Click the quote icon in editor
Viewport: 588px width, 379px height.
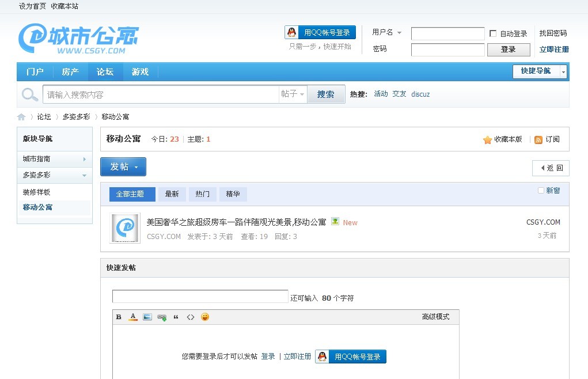point(176,317)
